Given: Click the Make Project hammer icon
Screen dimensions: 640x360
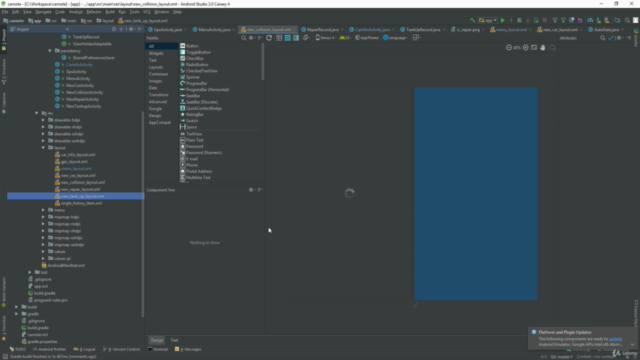Looking at the screenshot, I should pos(472,20).
